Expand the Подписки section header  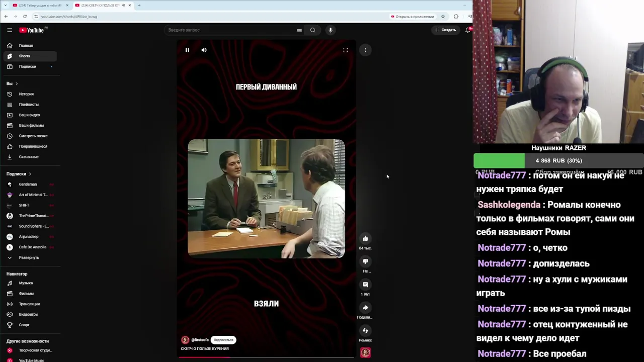point(19,174)
